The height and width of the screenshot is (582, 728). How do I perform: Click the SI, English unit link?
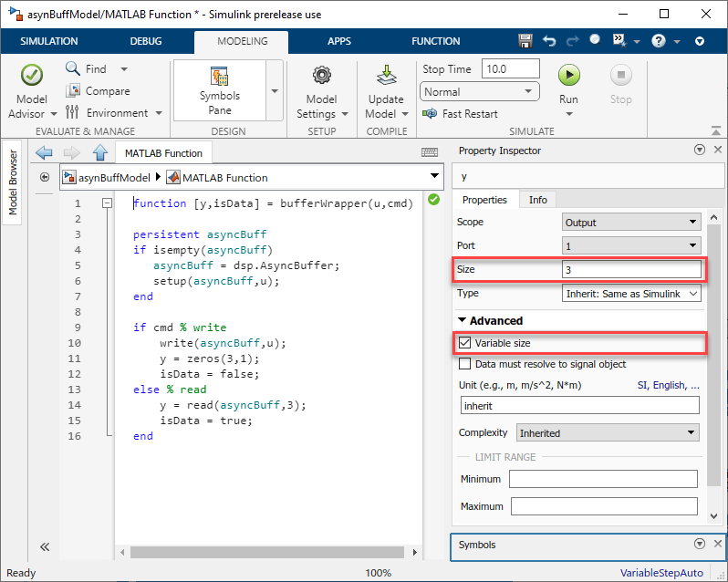pyautogui.click(x=668, y=385)
